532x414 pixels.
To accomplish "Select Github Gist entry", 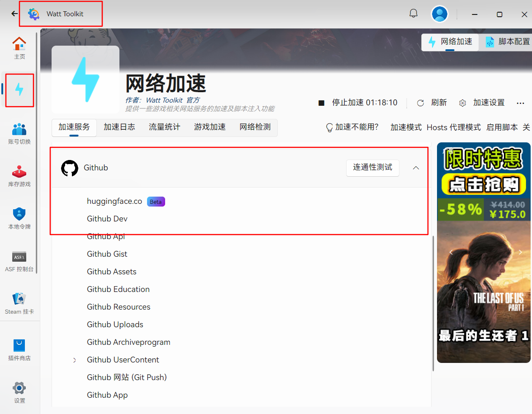I will 107,254.
